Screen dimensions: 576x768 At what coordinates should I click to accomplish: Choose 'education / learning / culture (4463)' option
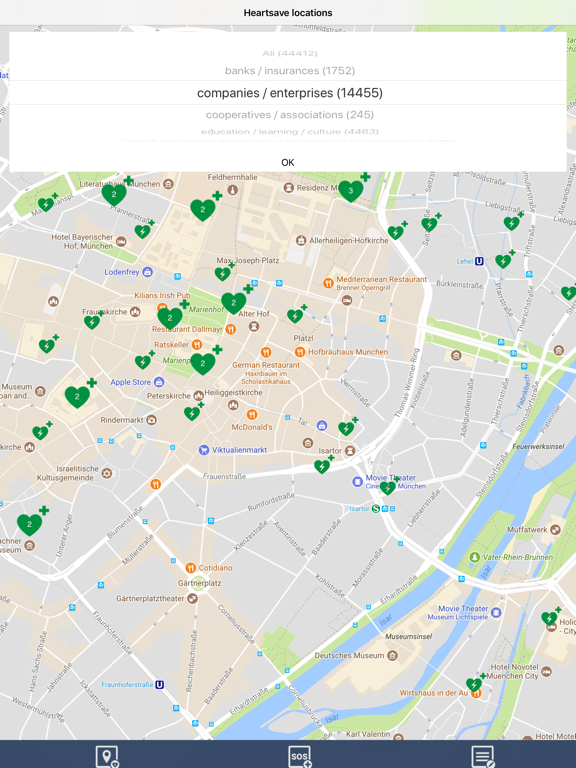289,131
